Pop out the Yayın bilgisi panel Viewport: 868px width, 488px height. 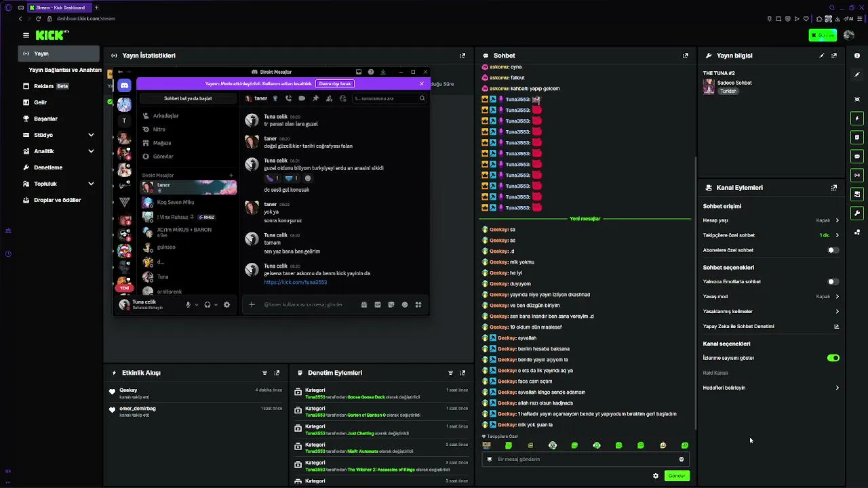[834, 56]
